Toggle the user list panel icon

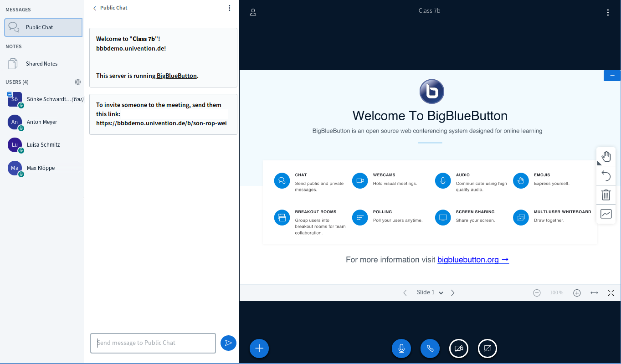point(253,12)
